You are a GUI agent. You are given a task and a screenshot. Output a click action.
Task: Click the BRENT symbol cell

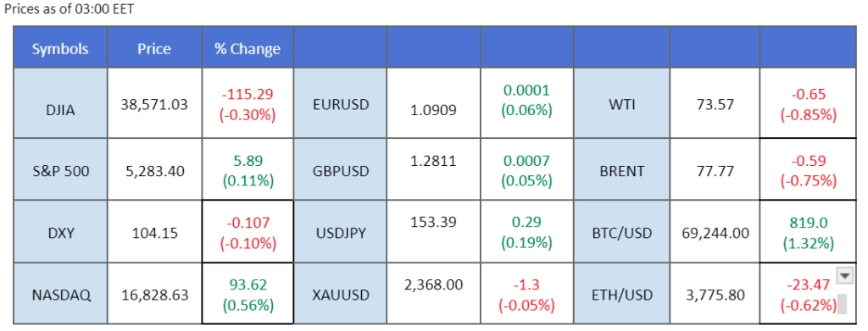click(x=621, y=169)
